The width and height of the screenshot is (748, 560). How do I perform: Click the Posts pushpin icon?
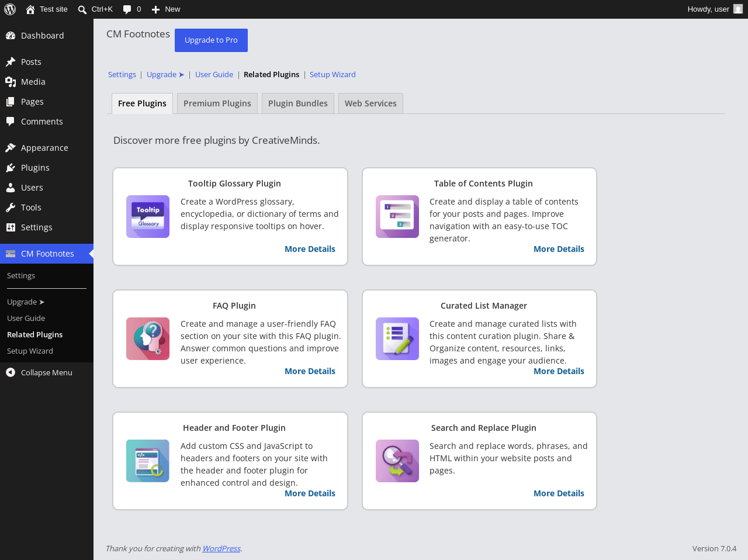[x=11, y=62]
